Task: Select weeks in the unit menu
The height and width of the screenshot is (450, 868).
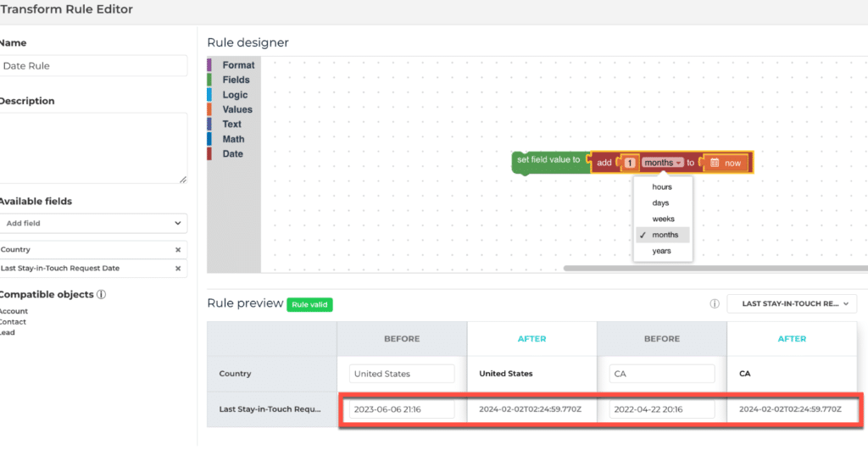Action: click(x=663, y=219)
